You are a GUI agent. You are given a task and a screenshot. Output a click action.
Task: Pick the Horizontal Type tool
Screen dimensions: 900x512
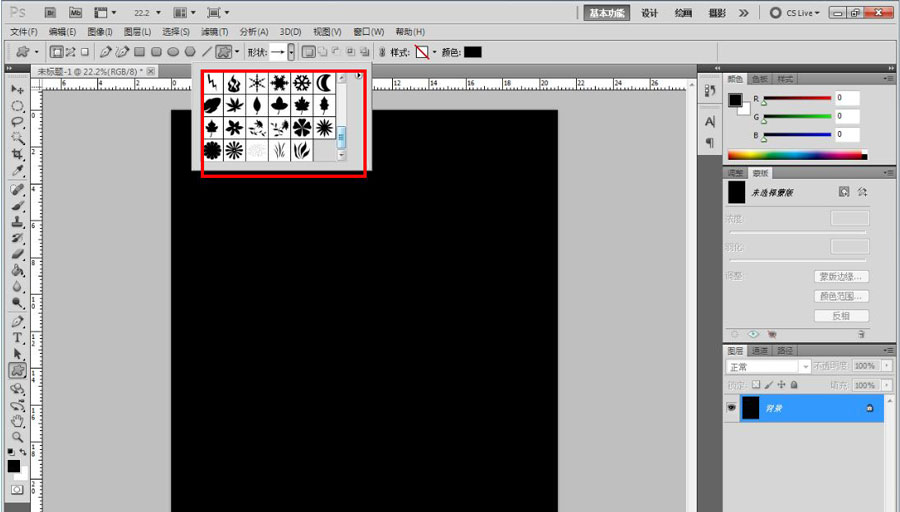pos(18,338)
